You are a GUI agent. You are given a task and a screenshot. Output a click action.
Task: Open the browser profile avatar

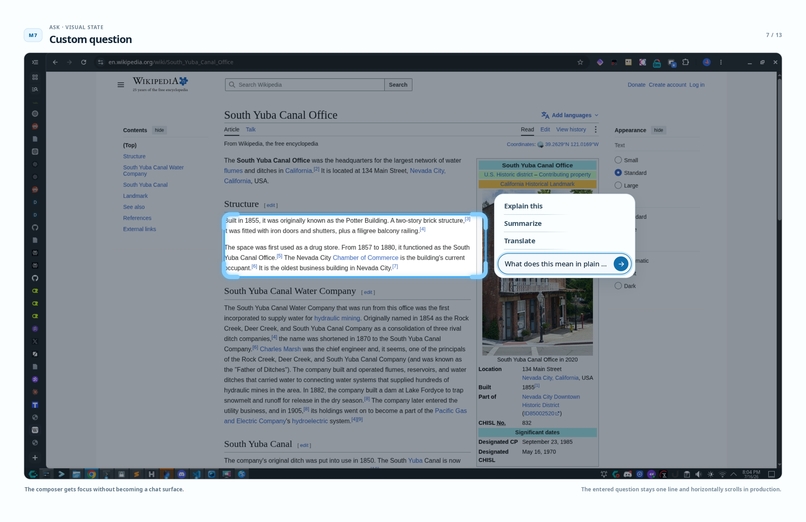click(707, 62)
